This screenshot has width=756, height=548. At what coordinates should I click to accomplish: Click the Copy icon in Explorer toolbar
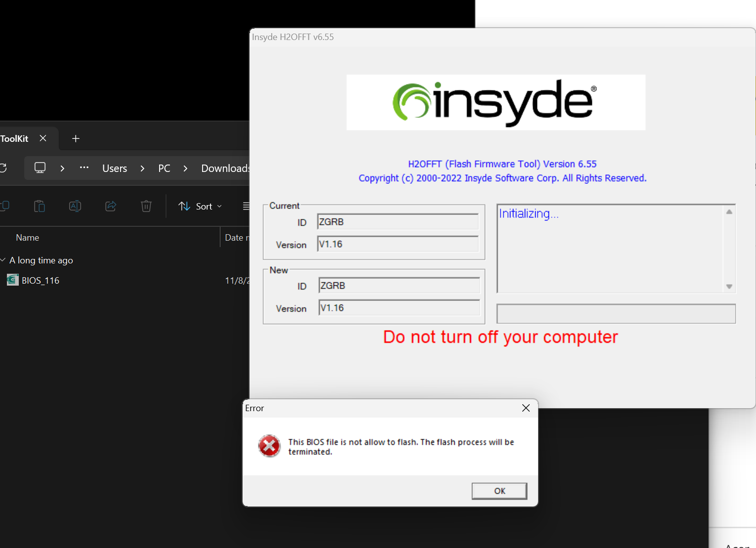(4, 206)
